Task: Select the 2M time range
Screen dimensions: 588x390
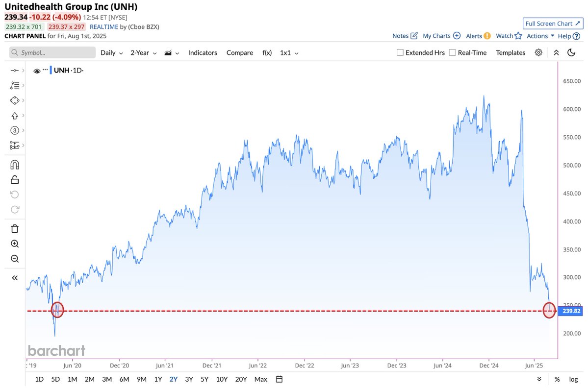Action: coord(90,380)
